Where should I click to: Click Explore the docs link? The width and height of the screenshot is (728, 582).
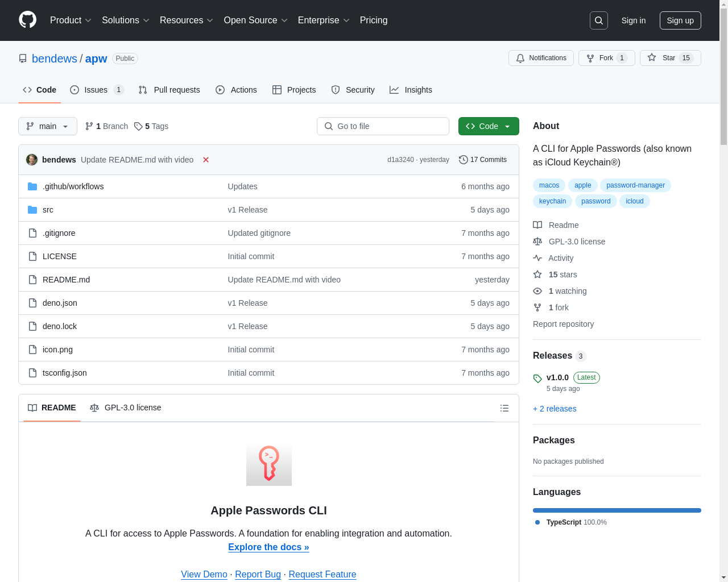[268, 547]
